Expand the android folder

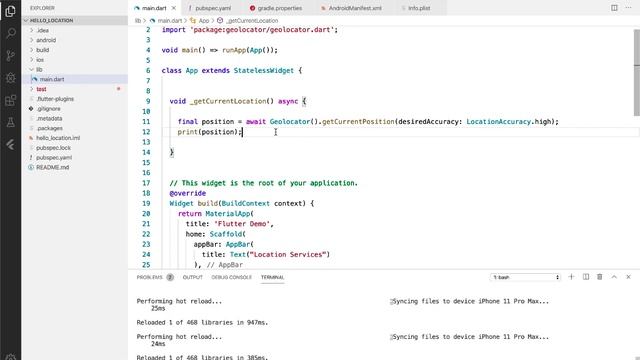[75, 40]
